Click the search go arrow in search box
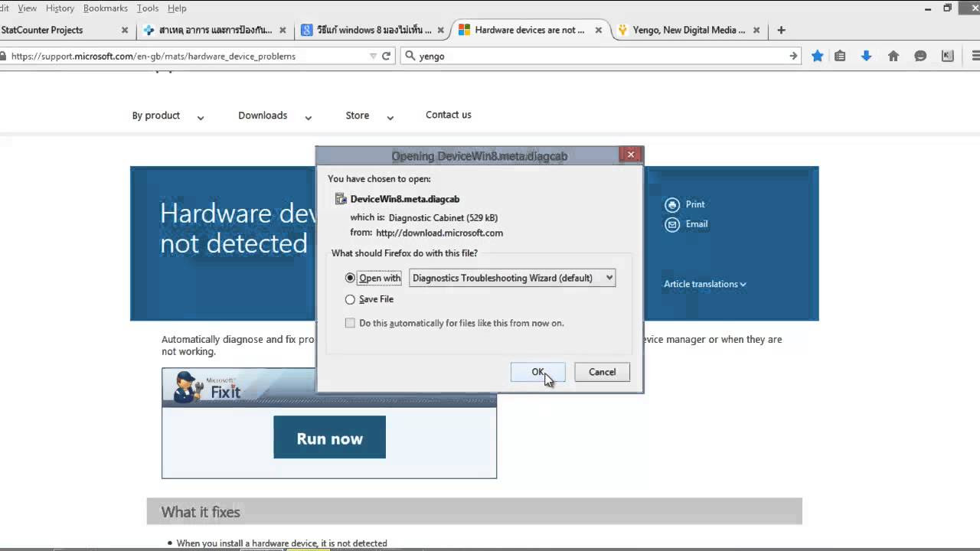The height and width of the screenshot is (551, 980). tap(793, 56)
